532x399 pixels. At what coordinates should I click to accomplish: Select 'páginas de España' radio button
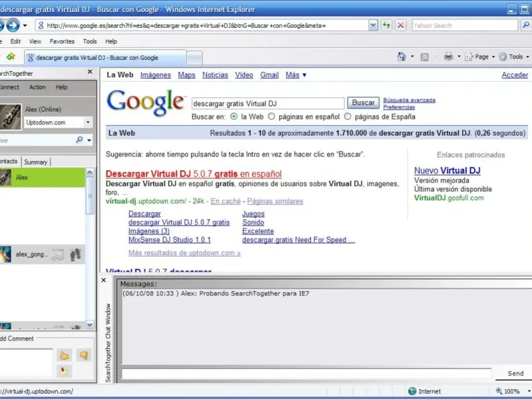point(347,116)
